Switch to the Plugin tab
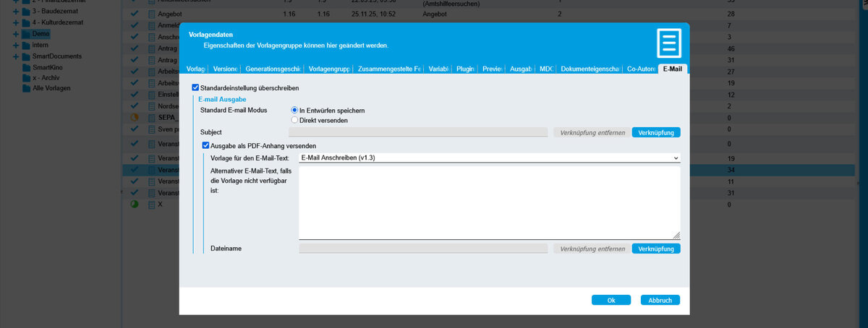 tap(465, 69)
